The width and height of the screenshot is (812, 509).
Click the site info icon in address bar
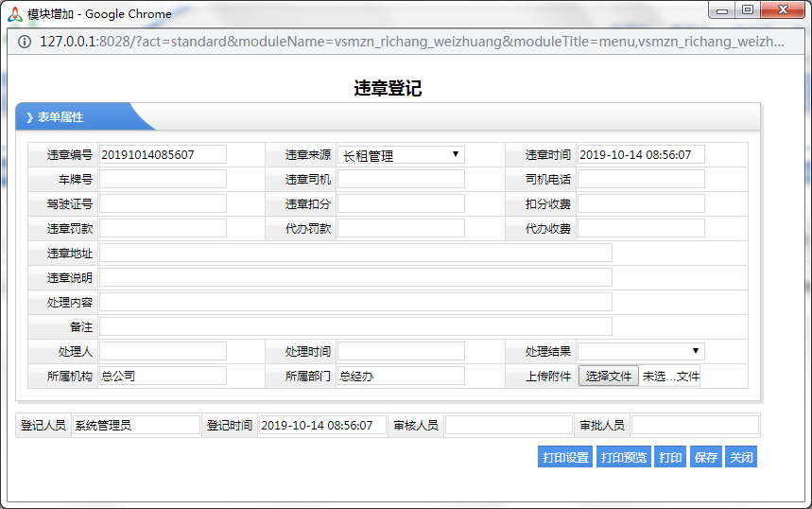click(25, 42)
